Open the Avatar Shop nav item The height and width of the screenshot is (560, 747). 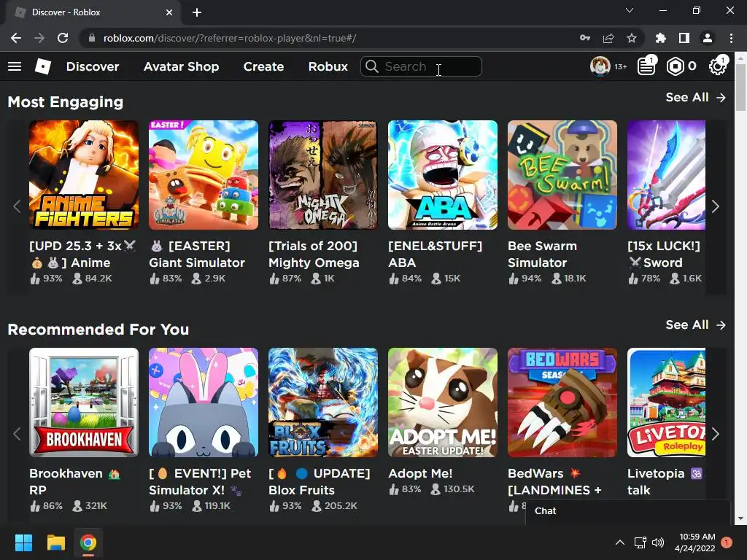(x=181, y=66)
